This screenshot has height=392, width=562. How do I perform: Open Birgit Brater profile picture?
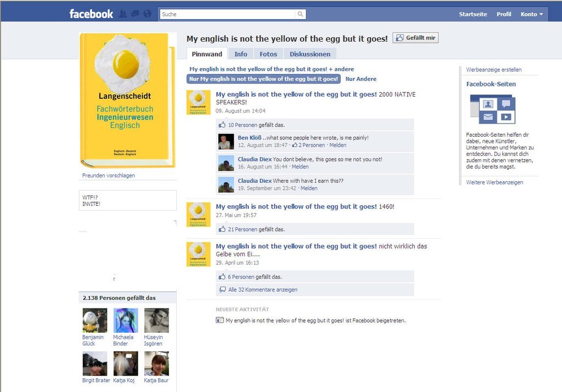pyautogui.click(x=94, y=363)
